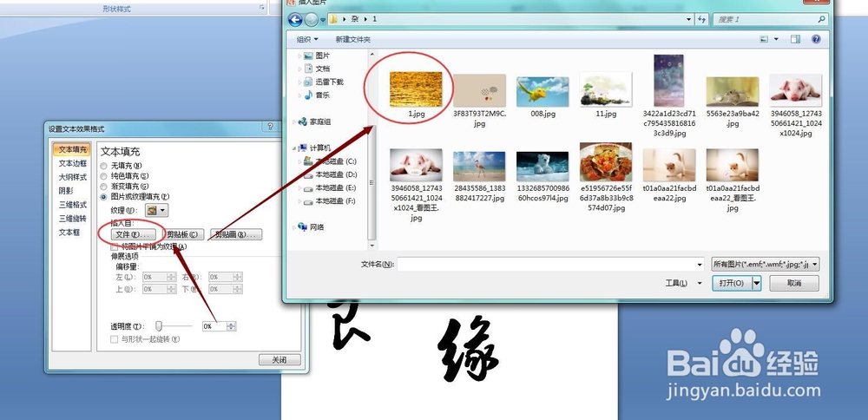Change the view with the views icon

point(765,39)
